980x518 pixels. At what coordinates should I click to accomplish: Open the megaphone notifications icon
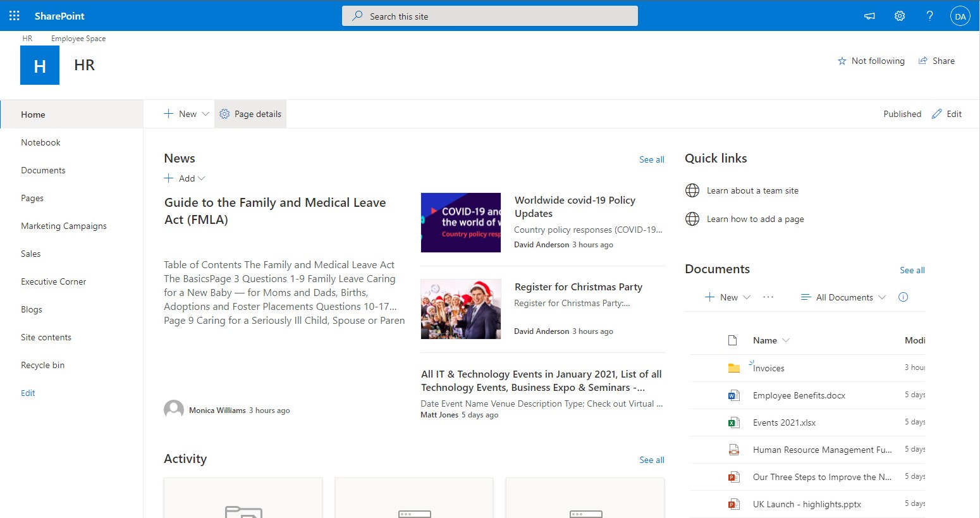pyautogui.click(x=869, y=16)
